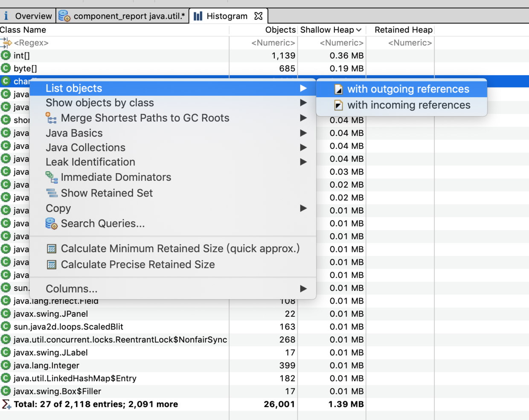The width and height of the screenshot is (529, 420).
Task: Choose with outgoing references
Action: [x=401, y=89]
